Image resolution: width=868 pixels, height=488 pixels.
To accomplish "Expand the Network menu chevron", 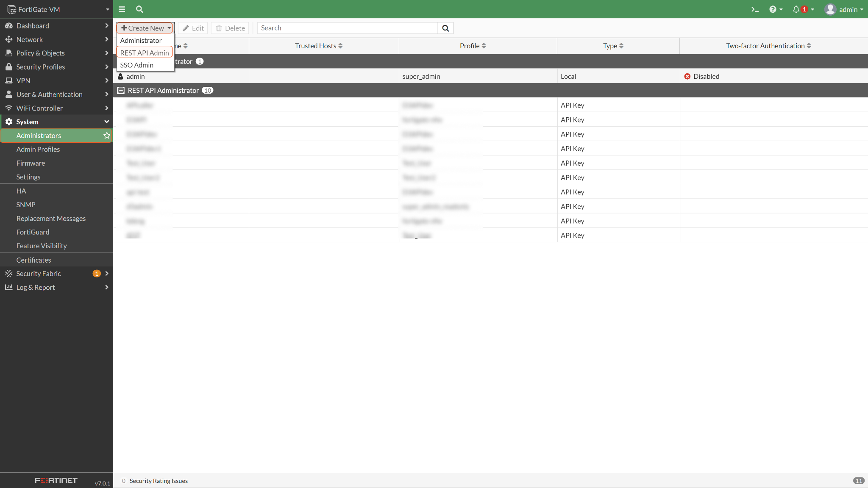I will click(x=106, y=39).
